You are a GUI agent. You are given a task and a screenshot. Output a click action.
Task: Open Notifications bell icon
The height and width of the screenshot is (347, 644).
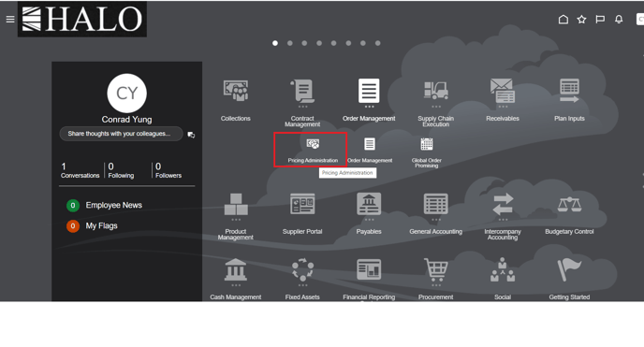coord(619,20)
